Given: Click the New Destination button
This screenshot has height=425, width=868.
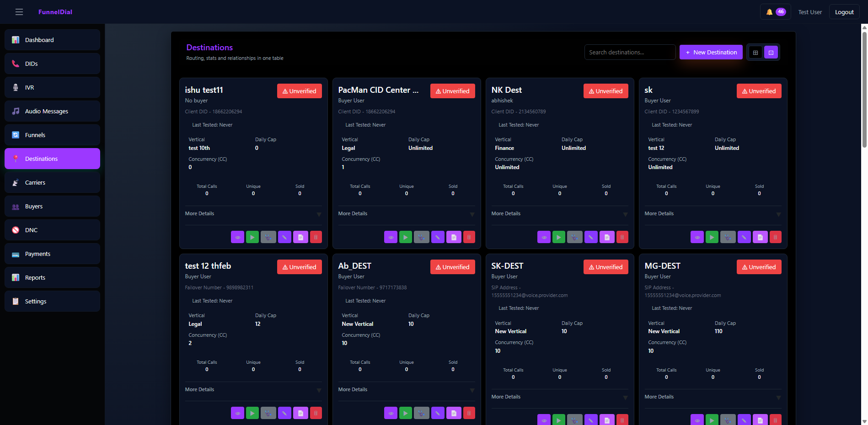Looking at the screenshot, I should [x=711, y=53].
